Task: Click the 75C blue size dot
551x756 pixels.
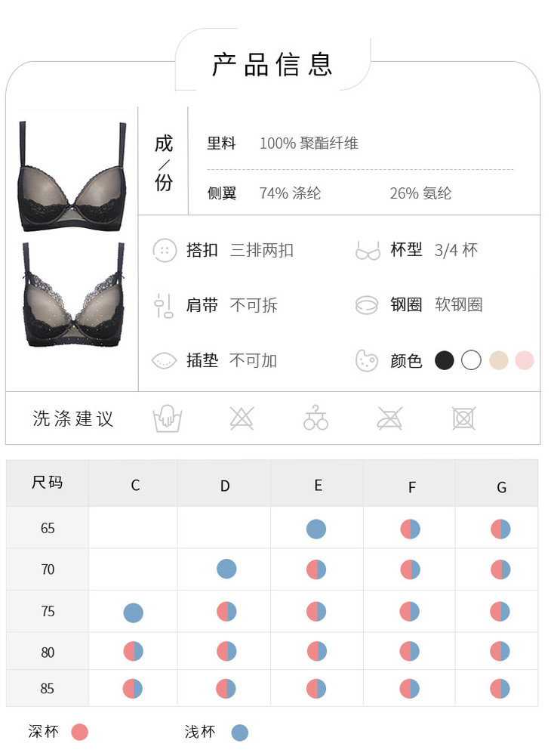Action: click(133, 613)
